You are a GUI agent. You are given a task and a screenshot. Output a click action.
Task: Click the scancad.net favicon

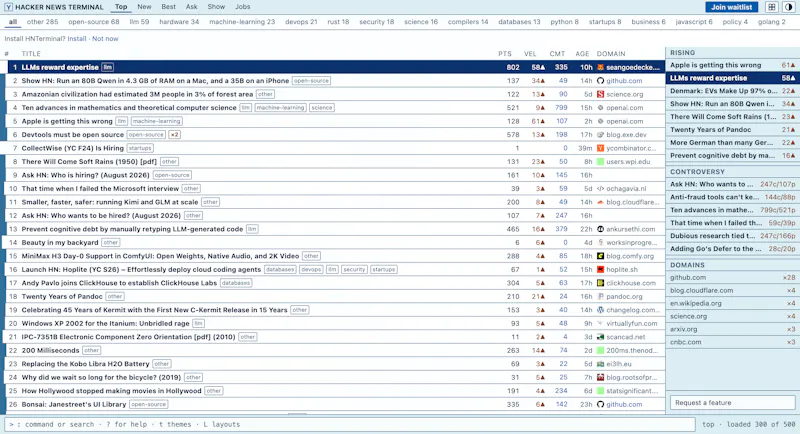601,337
